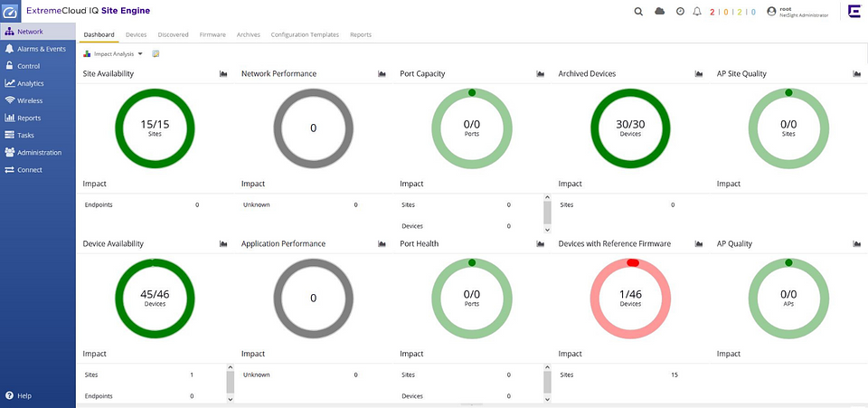Open the clock history icon
The width and height of the screenshot is (868, 408).
click(680, 12)
